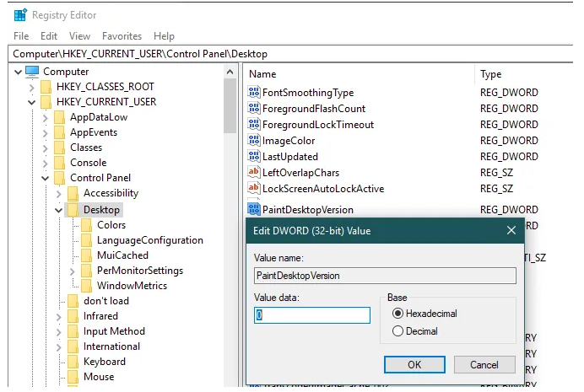Confirm the DWORD edit with OK
The width and height of the screenshot is (584, 392).
click(414, 364)
